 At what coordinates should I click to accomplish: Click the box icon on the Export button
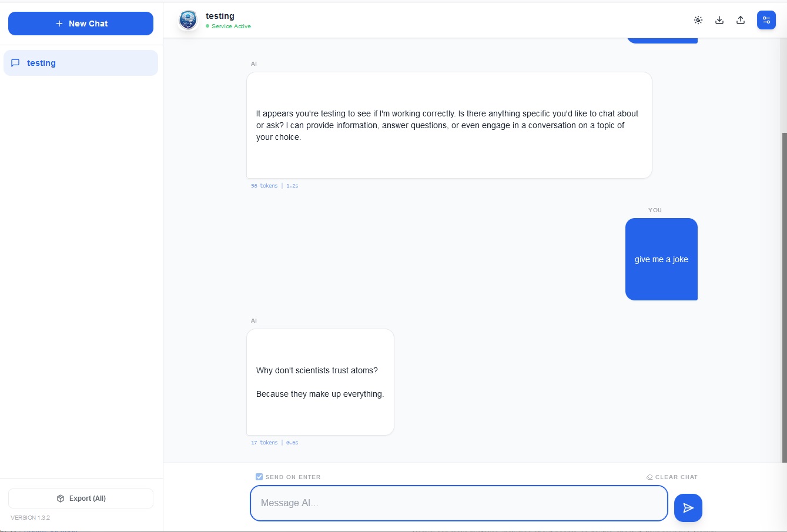coord(61,498)
